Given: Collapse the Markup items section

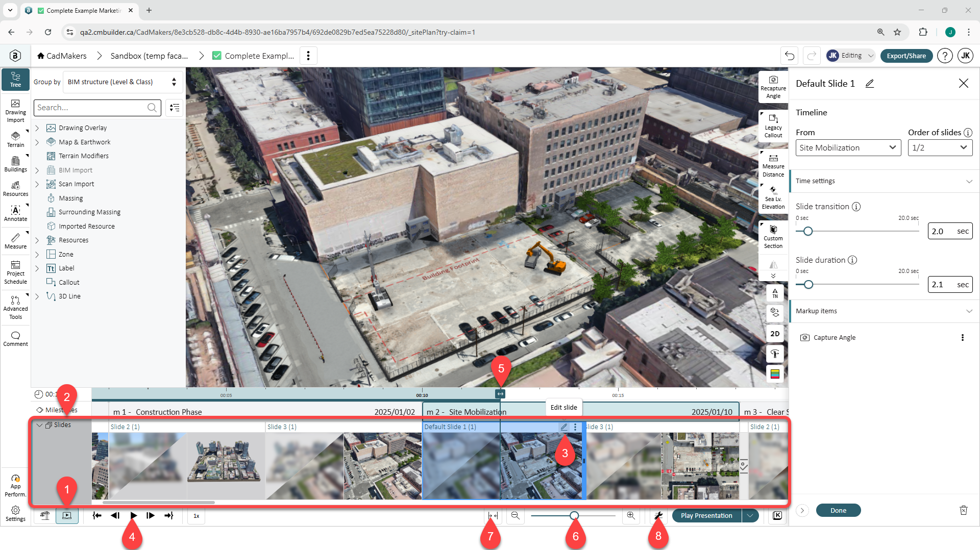Looking at the screenshot, I should tap(969, 311).
